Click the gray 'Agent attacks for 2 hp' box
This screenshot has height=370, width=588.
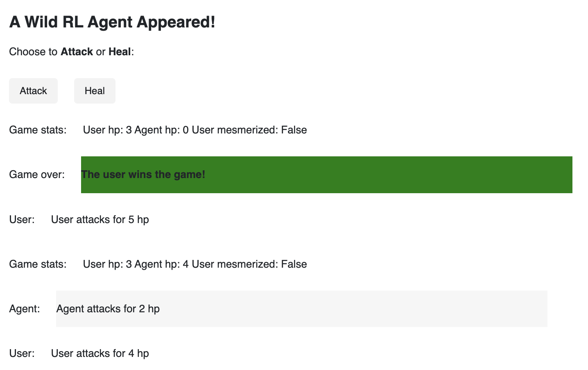click(301, 309)
